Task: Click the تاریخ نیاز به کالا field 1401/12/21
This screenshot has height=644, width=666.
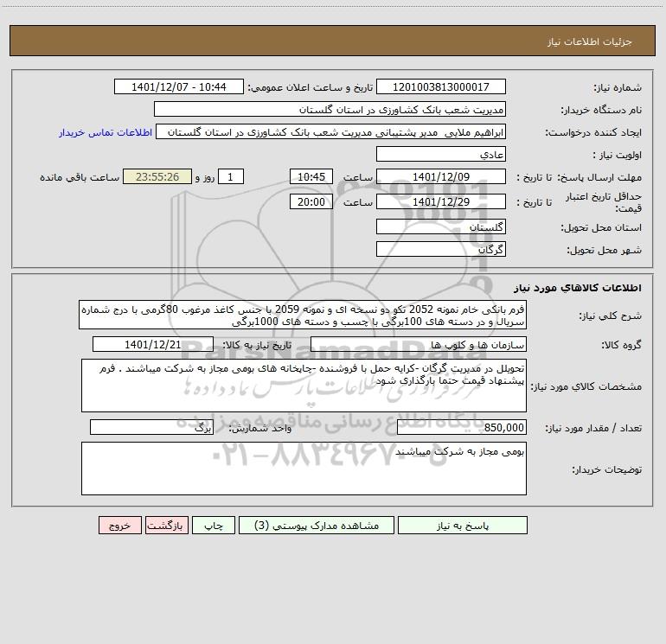Action: (x=153, y=344)
